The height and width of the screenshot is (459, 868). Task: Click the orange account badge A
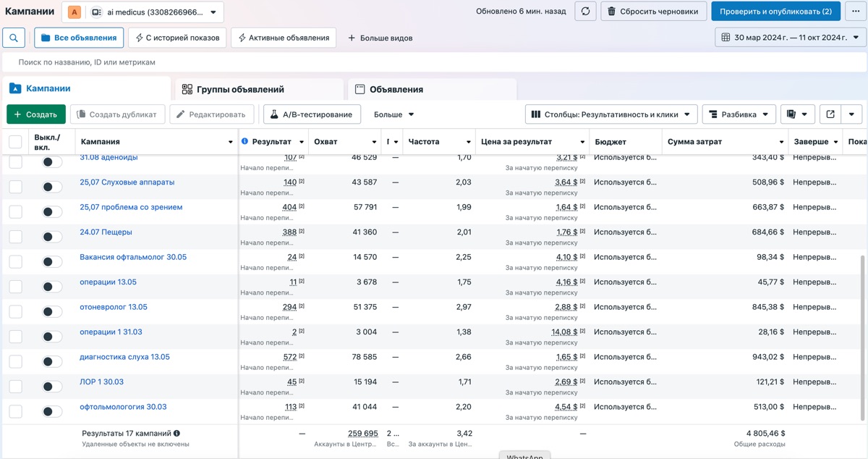point(75,12)
